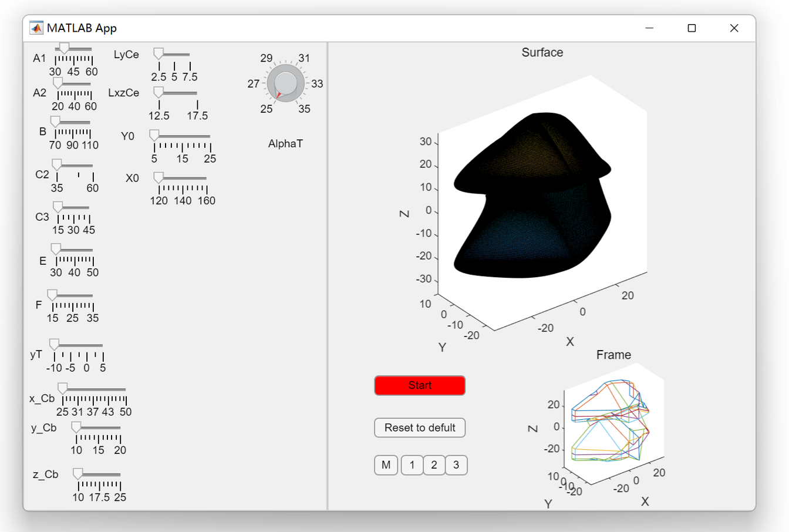Viewport: 789px width, 532px height.
Task: Select the button labeled 1
Action: coord(412,465)
